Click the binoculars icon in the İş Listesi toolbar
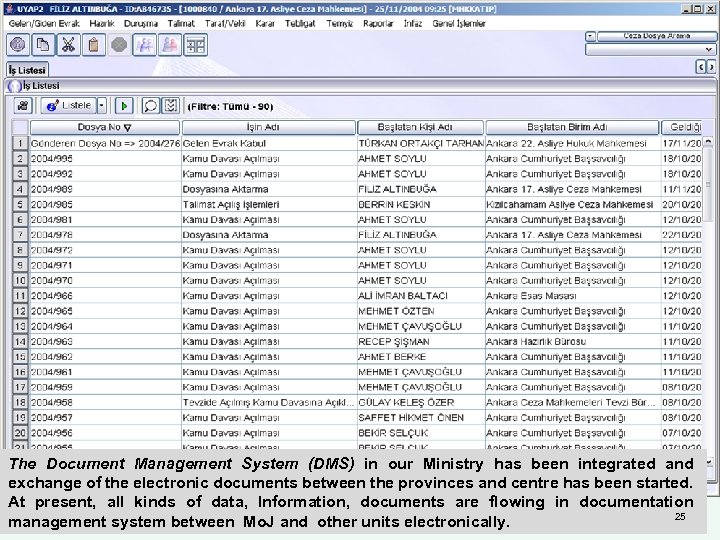This screenshot has height=540, width=720. [x=23, y=106]
